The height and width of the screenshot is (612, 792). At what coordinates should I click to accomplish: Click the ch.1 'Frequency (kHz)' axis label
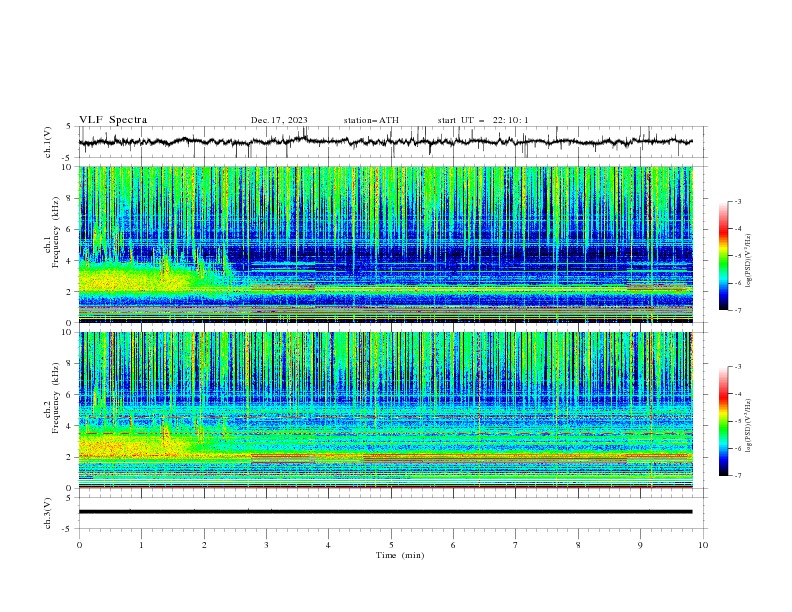pos(55,232)
